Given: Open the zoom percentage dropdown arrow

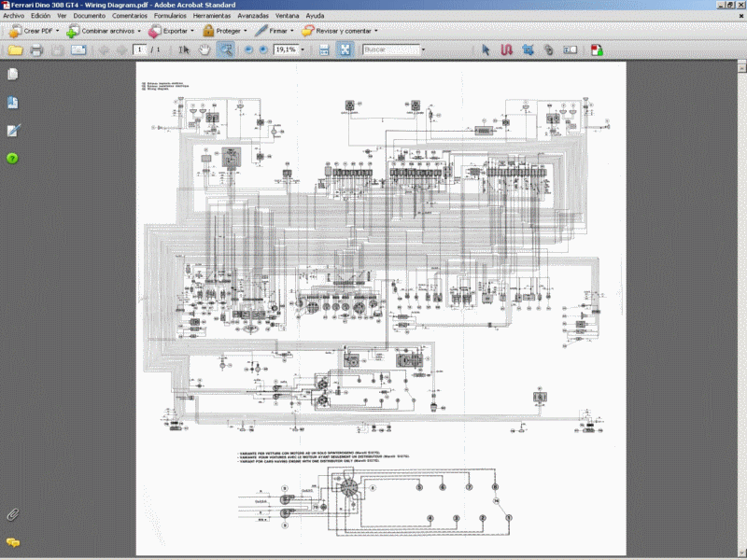Looking at the screenshot, I should [303, 50].
